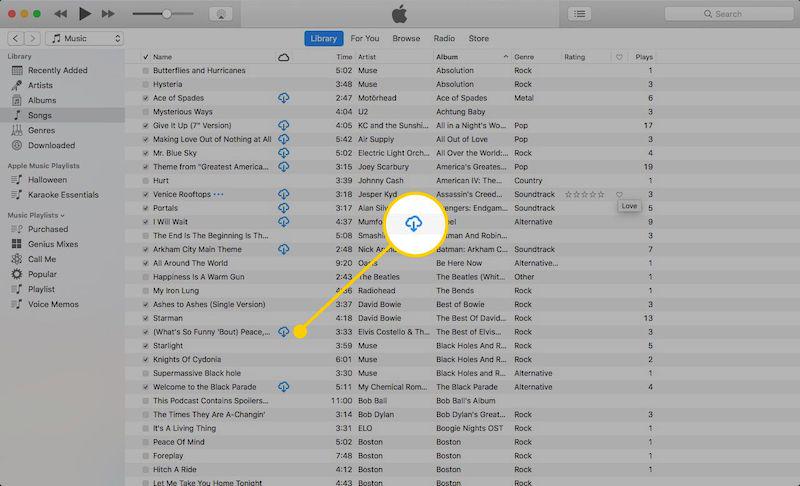
Task: Go back to the previous track
Action: click(x=60, y=14)
